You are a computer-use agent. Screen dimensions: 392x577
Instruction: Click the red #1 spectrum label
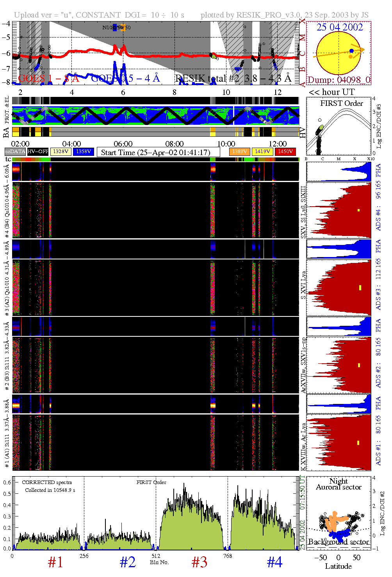click(55, 563)
